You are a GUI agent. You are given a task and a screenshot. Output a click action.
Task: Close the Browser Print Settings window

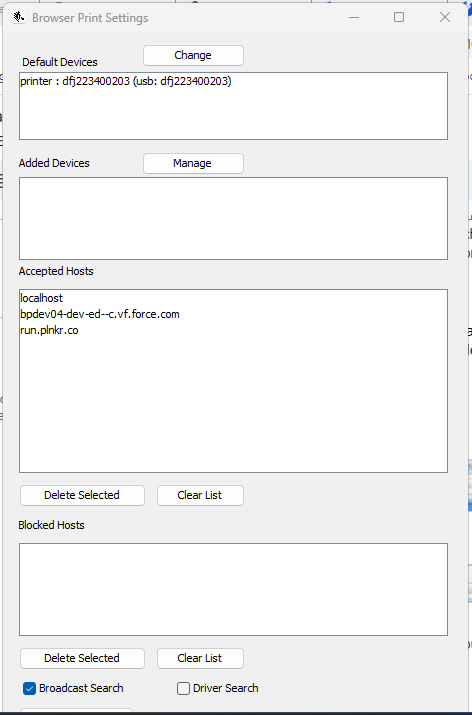pyautogui.click(x=445, y=17)
